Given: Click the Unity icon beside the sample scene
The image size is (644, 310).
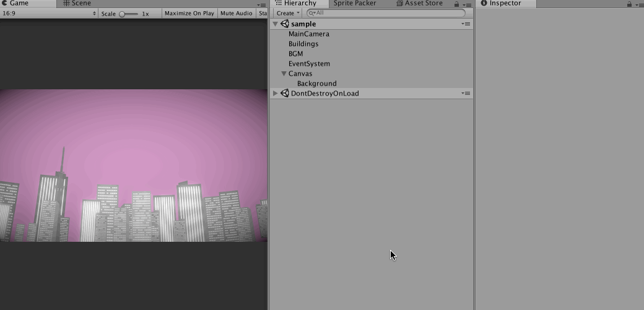Looking at the screenshot, I should coord(285,24).
